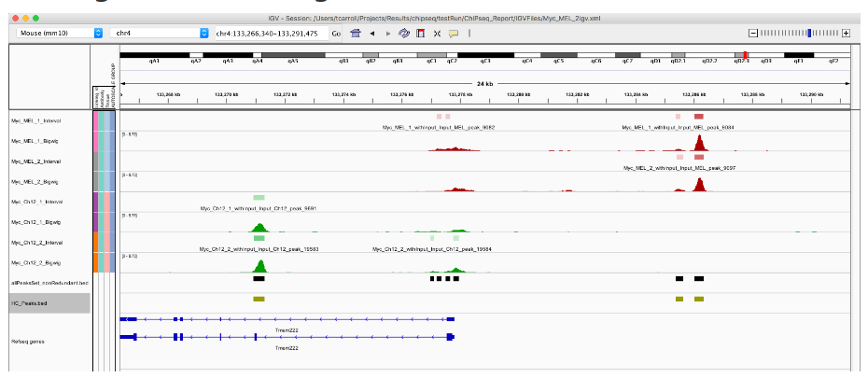Click the dark pink interval in Myc_MEL_1_Interval
The height and width of the screenshot is (378, 868).
pyautogui.click(x=699, y=117)
